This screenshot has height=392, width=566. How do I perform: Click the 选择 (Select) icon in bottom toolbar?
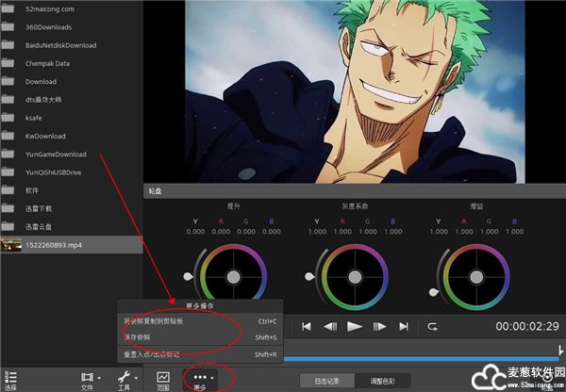coord(9,378)
